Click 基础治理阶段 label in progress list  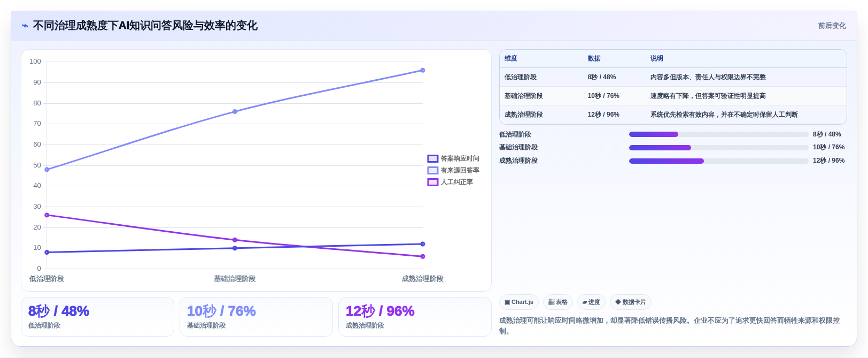[518, 147]
